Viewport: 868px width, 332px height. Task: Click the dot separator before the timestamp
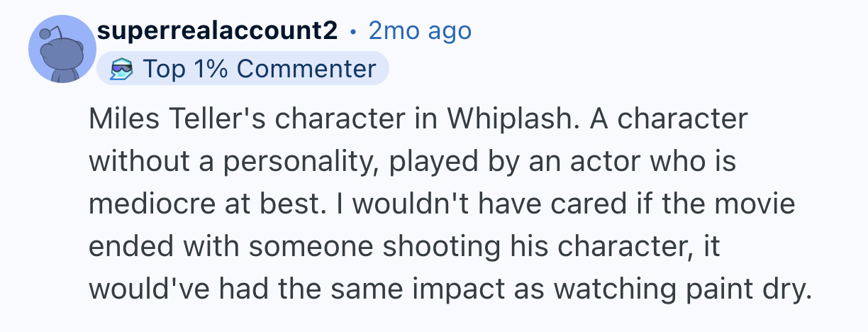pos(352,32)
